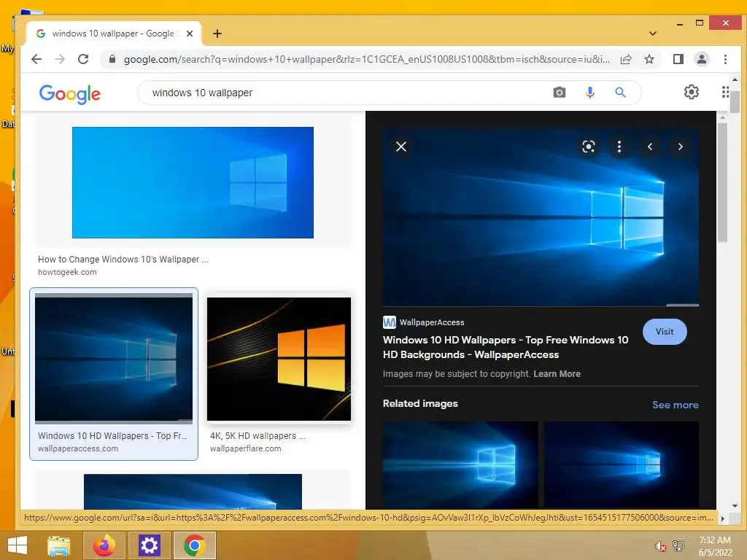Start voice search with the microphone

(x=589, y=93)
